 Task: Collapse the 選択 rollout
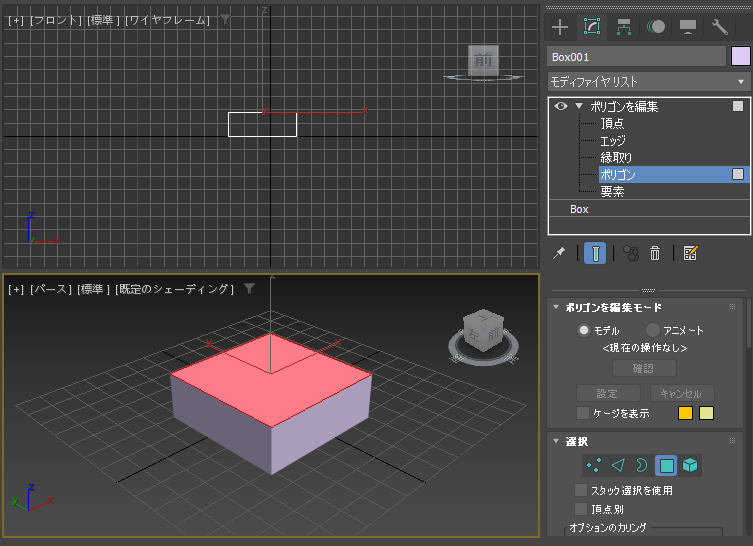point(556,441)
